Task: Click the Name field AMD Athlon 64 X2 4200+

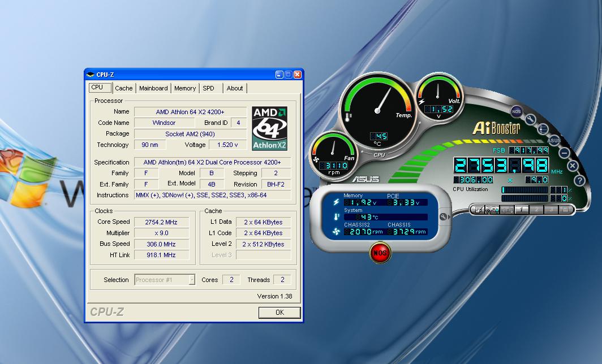Action: pyautogui.click(x=190, y=112)
